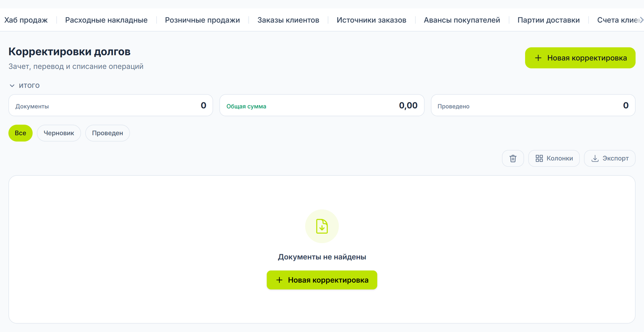Click top-right Новая корректировка button

pyautogui.click(x=580, y=58)
